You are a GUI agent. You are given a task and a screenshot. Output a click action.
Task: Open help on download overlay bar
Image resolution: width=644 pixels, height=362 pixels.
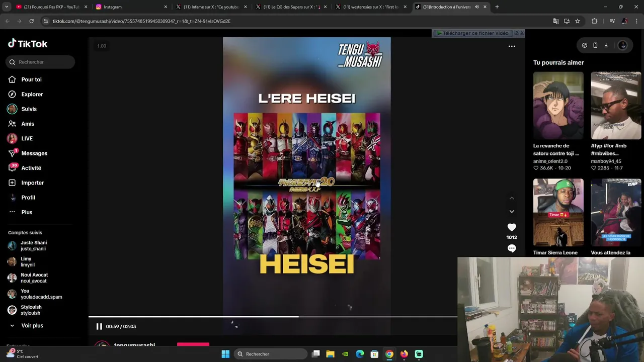(x=516, y=33)
